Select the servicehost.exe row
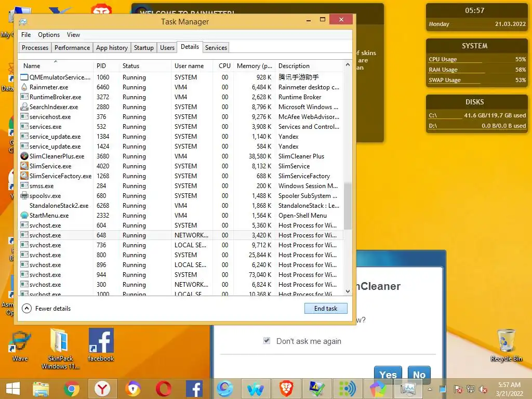 [x=181, y=117]
